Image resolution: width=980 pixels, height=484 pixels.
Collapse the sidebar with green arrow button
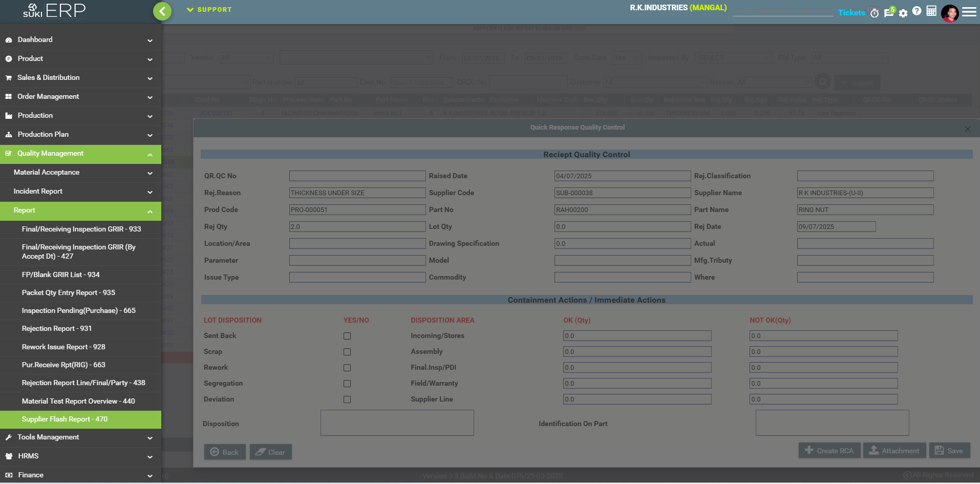[x=162, y=11]
